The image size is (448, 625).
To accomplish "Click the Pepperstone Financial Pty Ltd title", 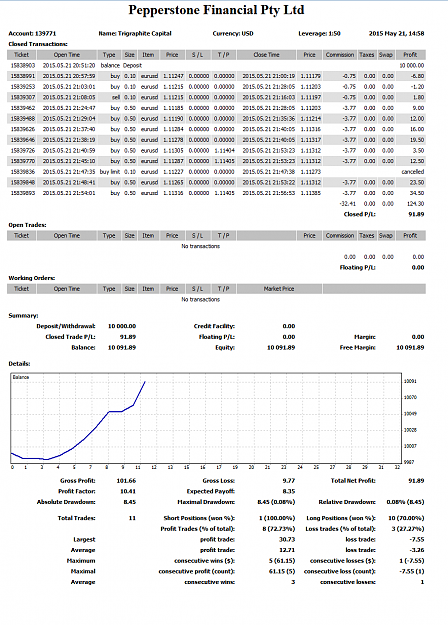I will click(x=216, y=10).
